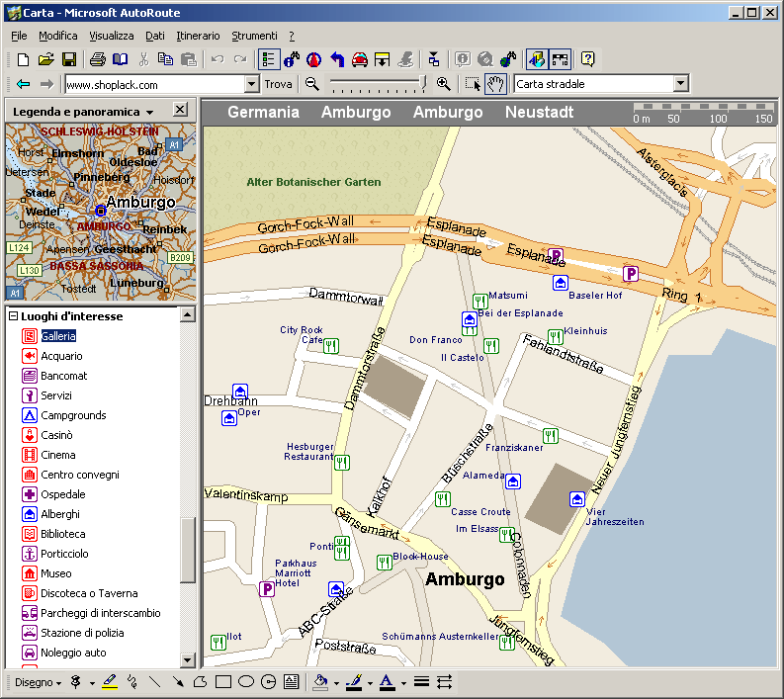Click the Neustadt breadcrumb link

(539, 112)
